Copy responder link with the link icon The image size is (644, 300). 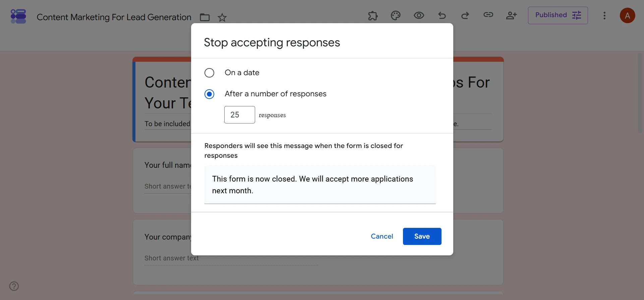coord(488,15)
